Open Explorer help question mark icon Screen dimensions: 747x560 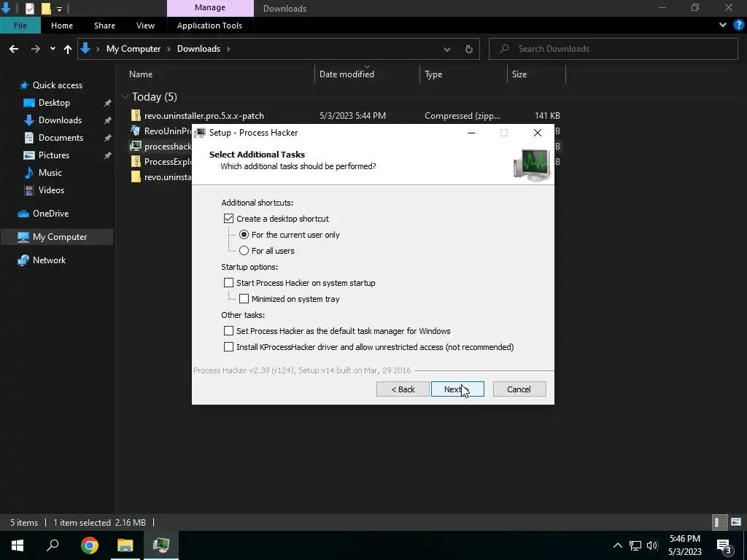pyautogui.click(x=739, y=26)
